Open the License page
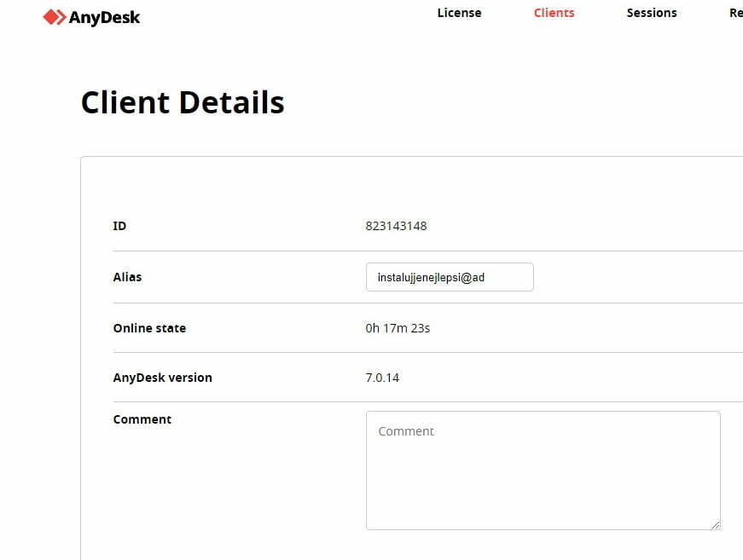Image resolution: width=743 pixels, height=560 pixels. pos(459,13)
